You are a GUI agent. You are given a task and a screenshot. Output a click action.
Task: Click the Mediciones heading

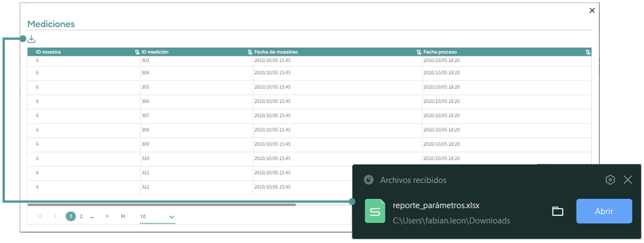pos(51,24)
